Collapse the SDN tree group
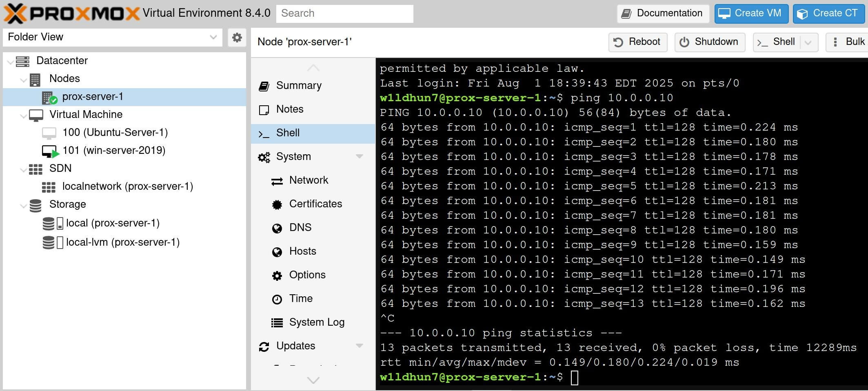Viewport: 868px width, 391px height. pyautogui.click(x=23, y=169)
